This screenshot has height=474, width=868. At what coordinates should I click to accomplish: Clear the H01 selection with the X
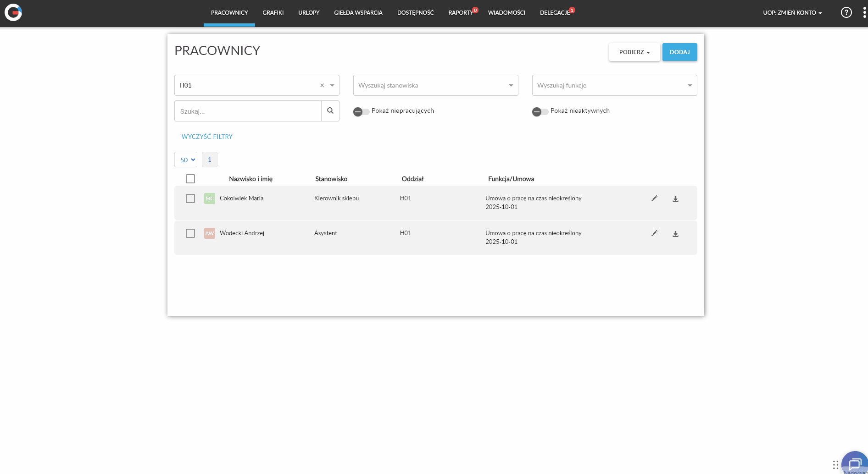tap(322, 85)
